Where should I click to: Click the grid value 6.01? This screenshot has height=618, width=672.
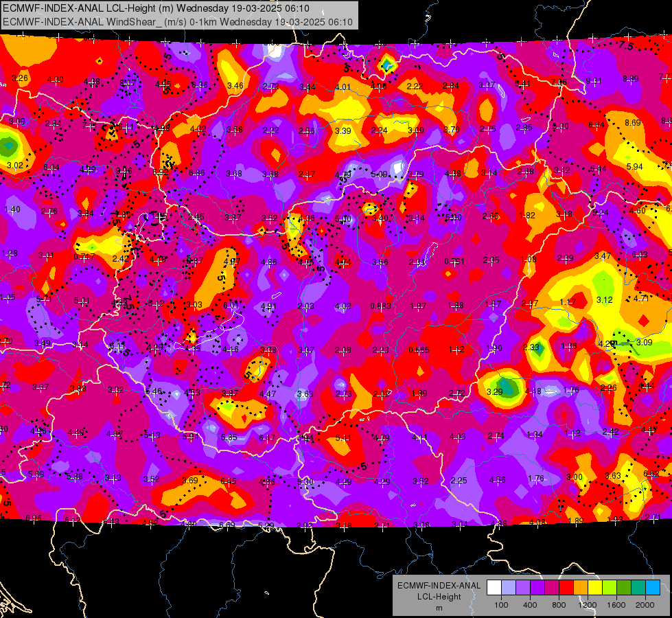(x=231, y=305)
